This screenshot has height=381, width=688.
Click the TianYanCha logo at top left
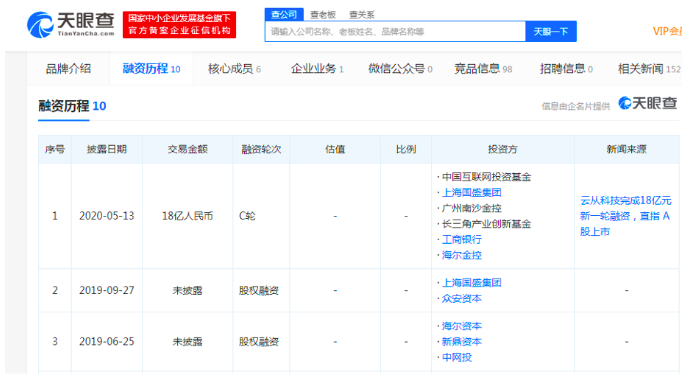coord(71,25)
